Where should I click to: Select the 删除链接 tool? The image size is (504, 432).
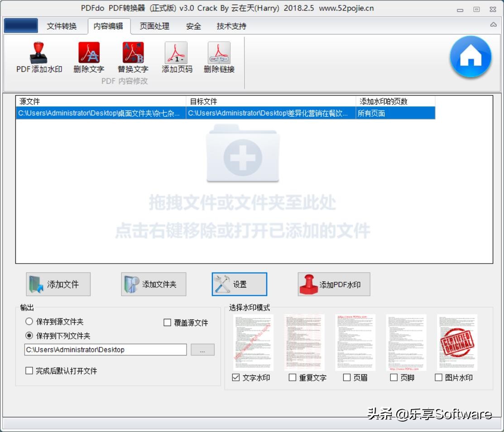tap(218, 57)
